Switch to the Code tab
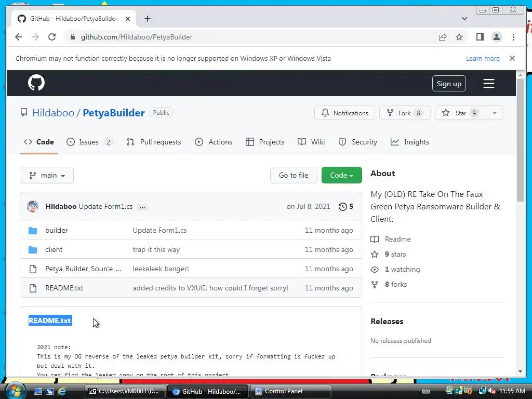The image size is (532, 399). tap(39, 142)
